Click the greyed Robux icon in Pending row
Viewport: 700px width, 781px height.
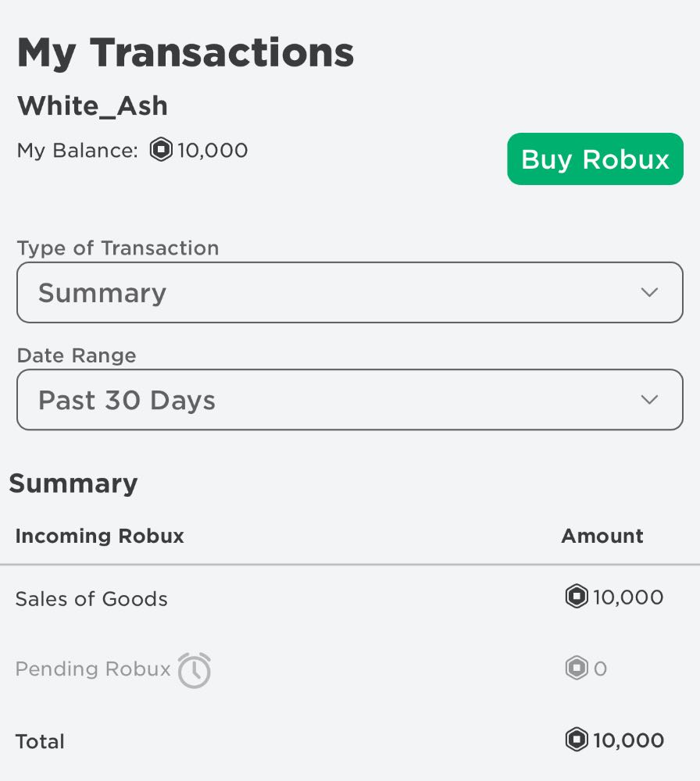576,669
